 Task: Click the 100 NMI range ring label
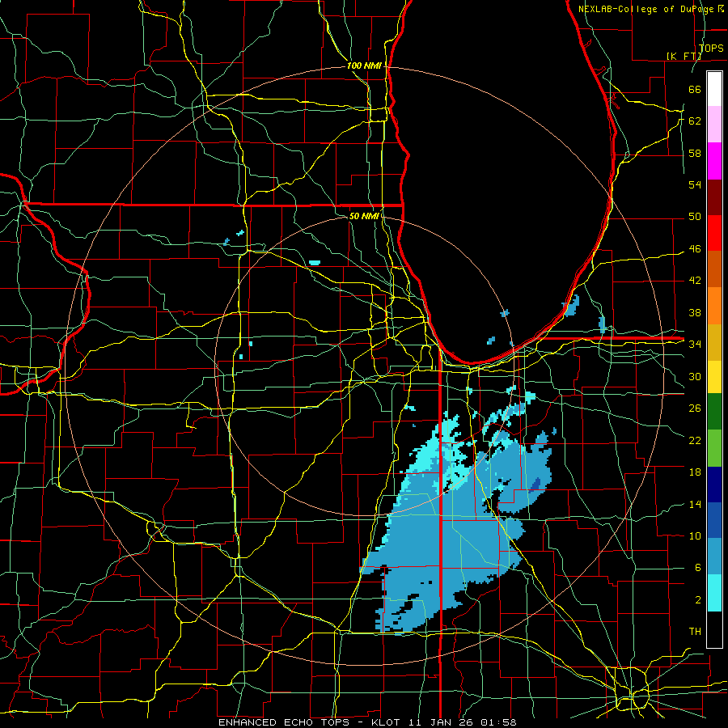pyautogui.click(x=364, y=66)
